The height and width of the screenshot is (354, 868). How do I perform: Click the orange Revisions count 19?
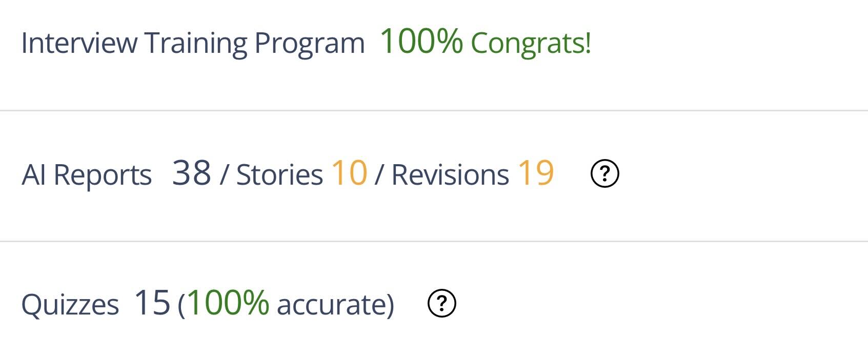tap(536, 172)
